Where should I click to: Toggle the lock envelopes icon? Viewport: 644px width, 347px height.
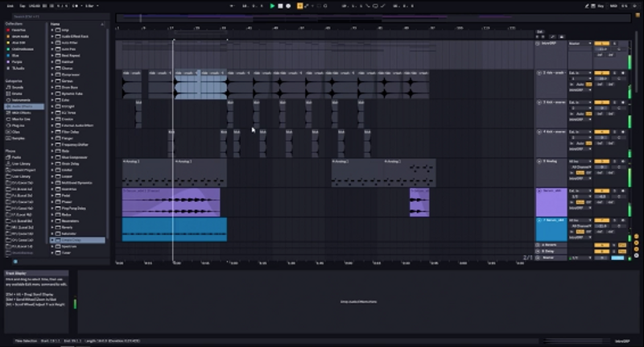pos(561,36)
